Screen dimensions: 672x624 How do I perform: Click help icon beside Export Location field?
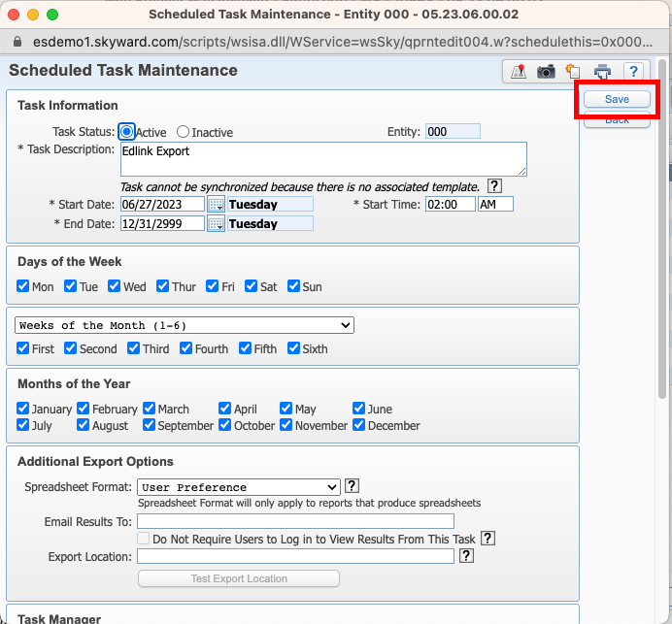click(x=466, y=556)
